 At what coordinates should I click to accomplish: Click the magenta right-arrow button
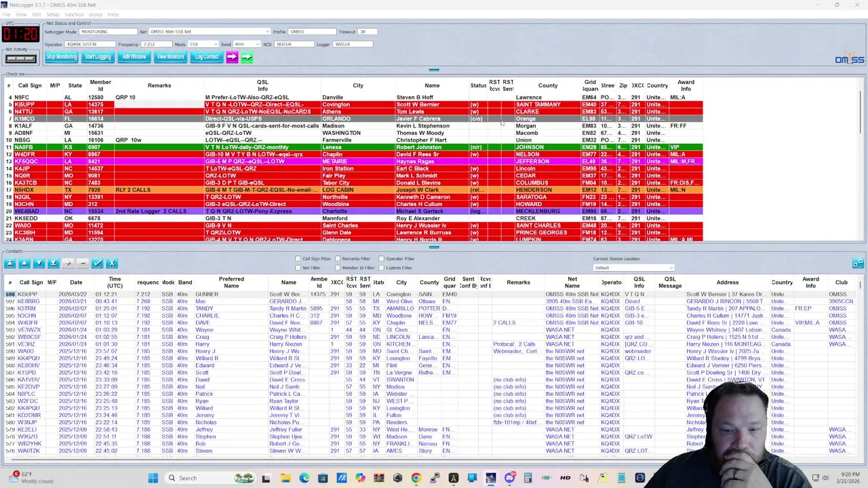pyautogui.click(x=232, y=58)
